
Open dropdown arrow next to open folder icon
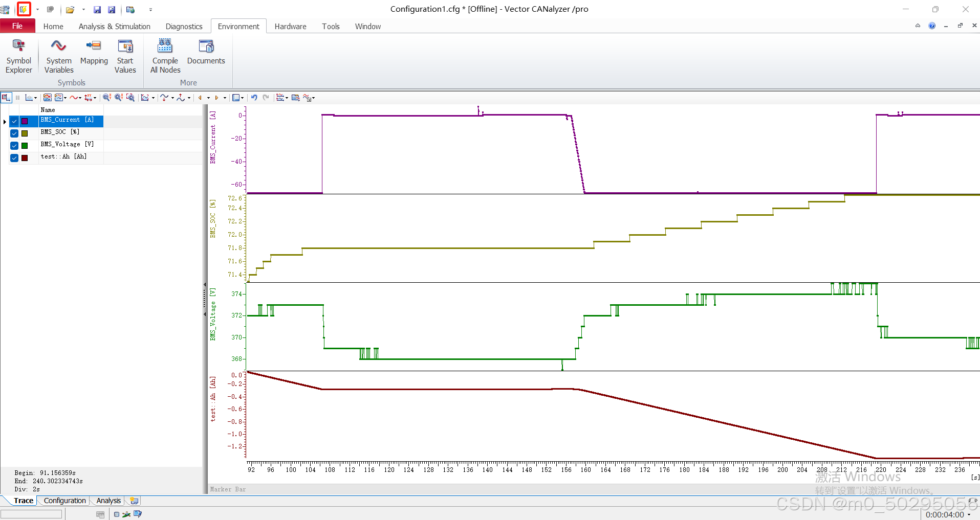(83, 9)
